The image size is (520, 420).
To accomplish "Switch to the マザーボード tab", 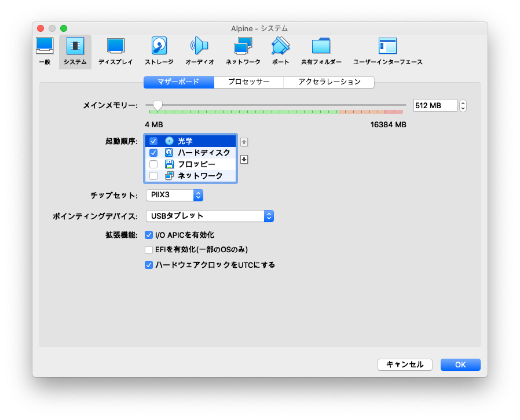I will (x=179, y=82).
